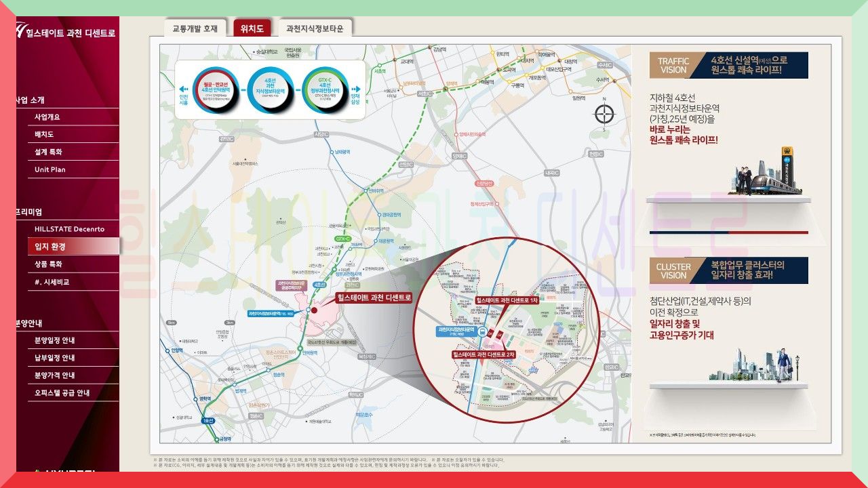Click the CLUSTER VISION banner
The image size is (868, 488).
tap(729, 270)
